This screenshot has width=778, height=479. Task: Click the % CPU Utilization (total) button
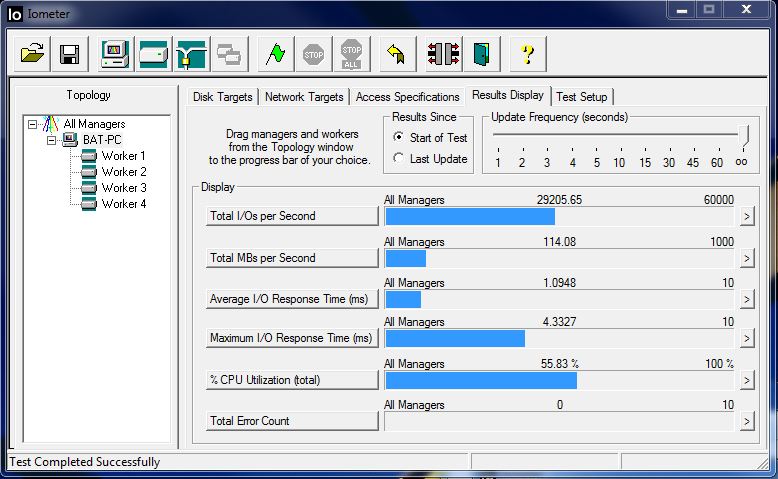click(292, 380)
